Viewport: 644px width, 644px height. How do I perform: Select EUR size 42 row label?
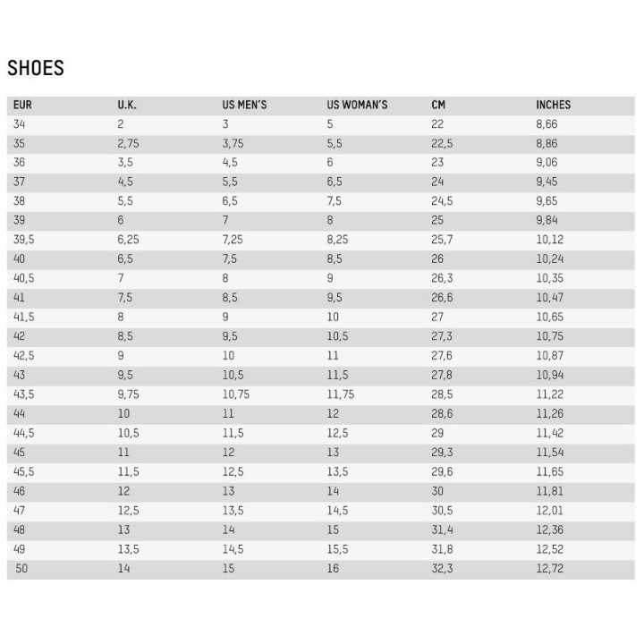pos(19,336)
